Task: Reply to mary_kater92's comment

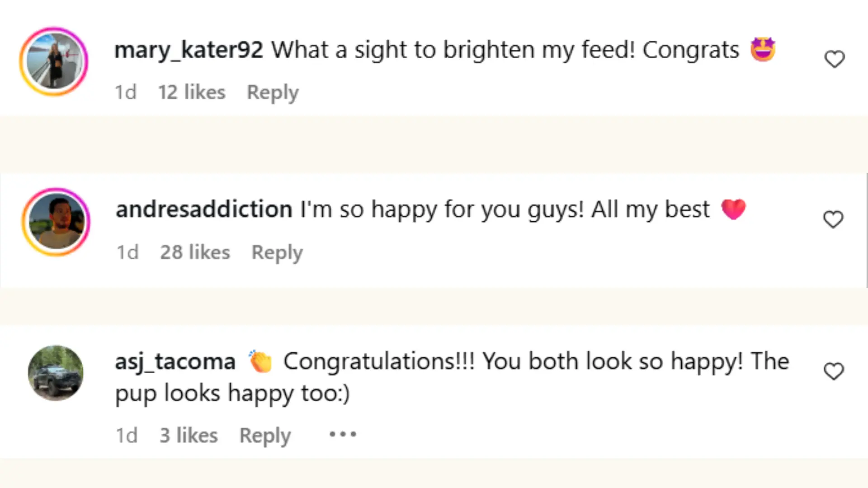Action: coord(273,92)
